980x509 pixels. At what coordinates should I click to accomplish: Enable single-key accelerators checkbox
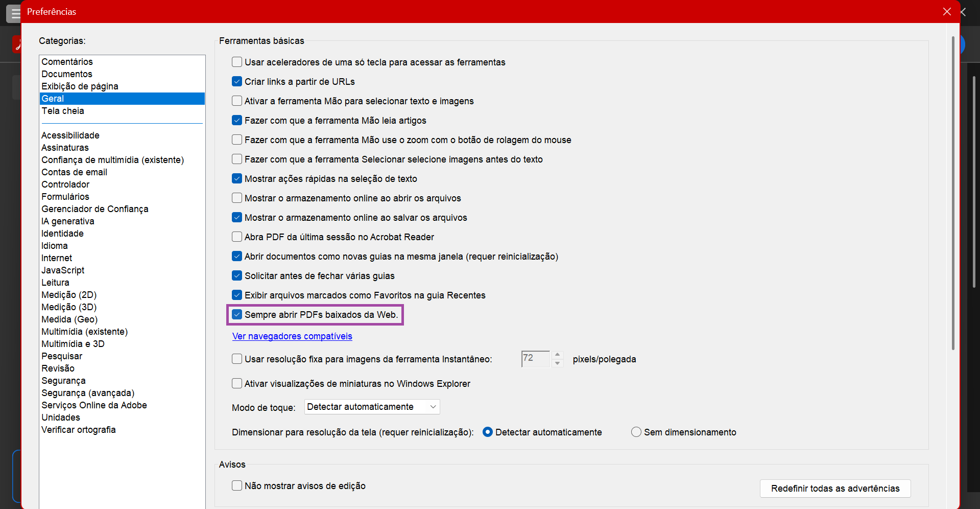[x=237, y=62]
